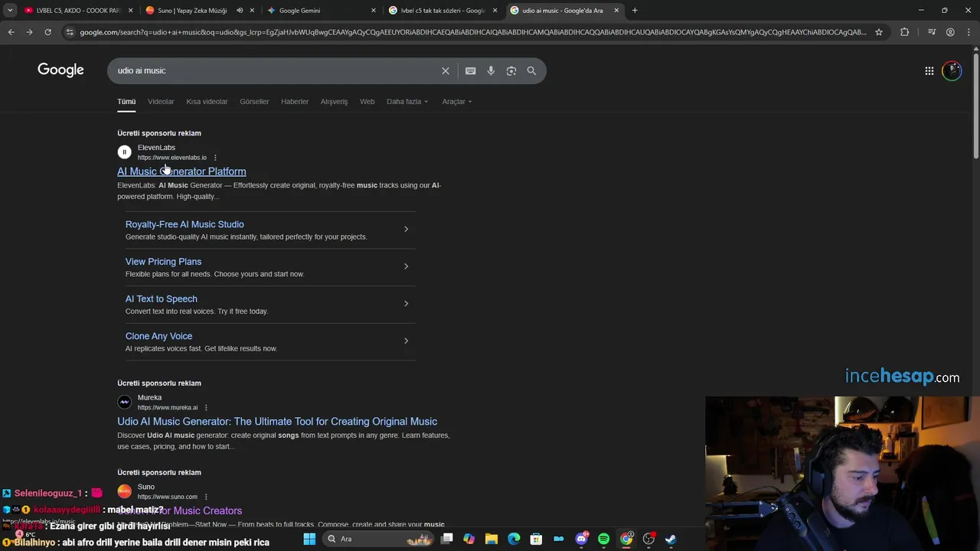Open the Udio AI Music Generator Mureka link
Screen dimensions: 980x551
(277, 422)
